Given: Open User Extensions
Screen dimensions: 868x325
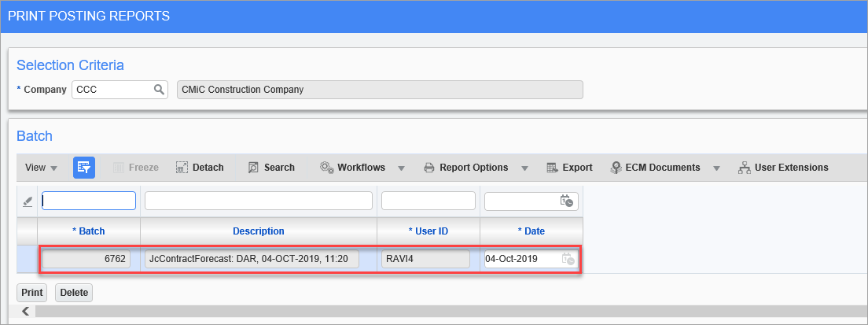Looking at the screenshot, I should (x=783, y=167).
